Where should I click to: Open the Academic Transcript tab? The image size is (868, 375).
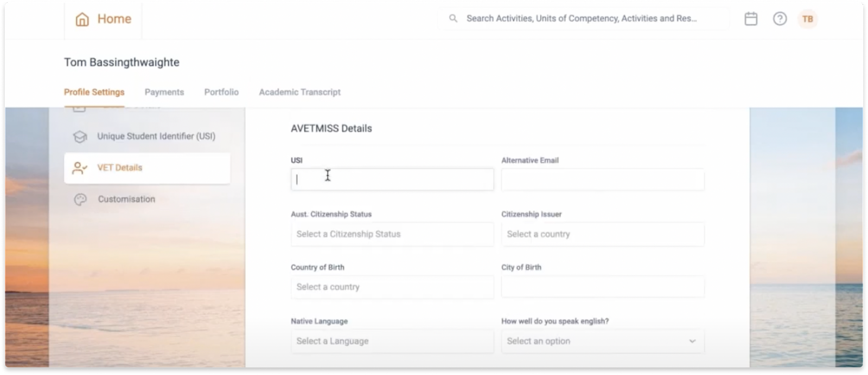click(299, 92)
